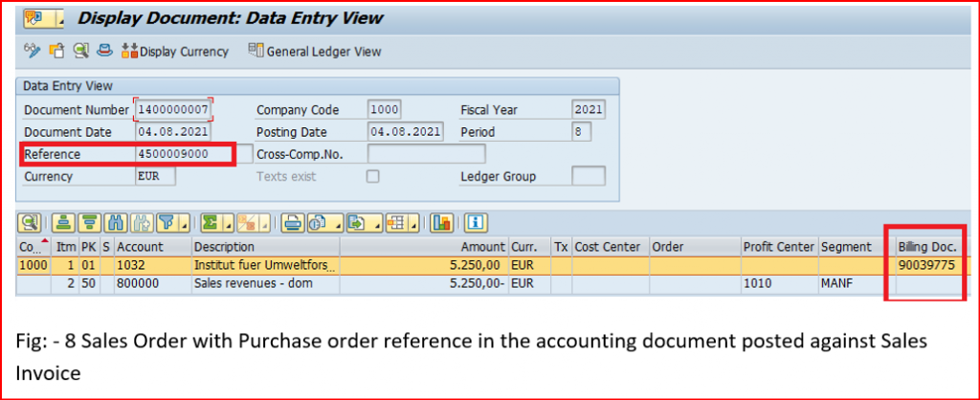Click the Order column header
The width and height of the screenshot is (980, 400).
pyautogui.click(x=695, y=246)
